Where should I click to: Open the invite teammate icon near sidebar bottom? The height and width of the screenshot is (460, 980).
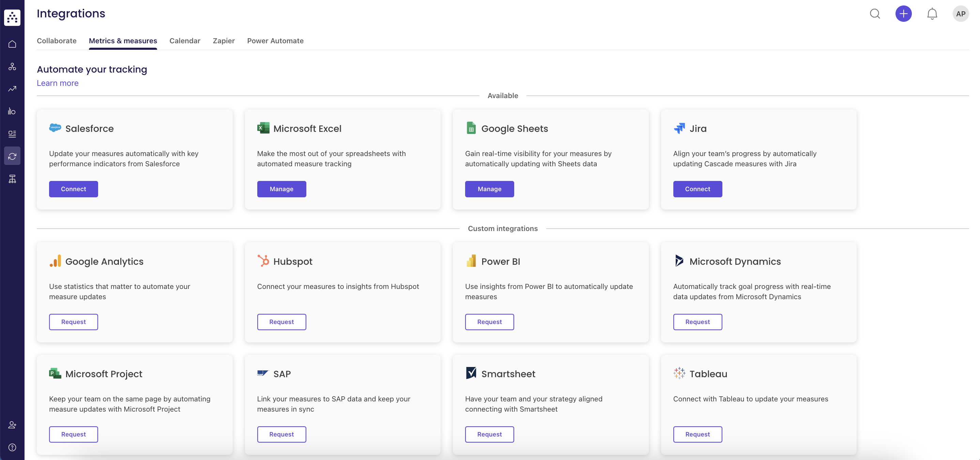coord(12,425)
